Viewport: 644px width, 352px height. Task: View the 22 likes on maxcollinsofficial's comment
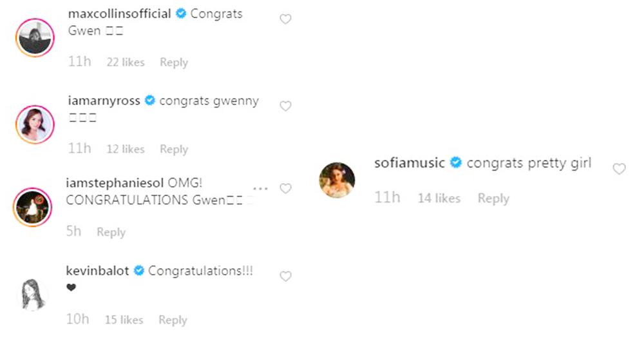pos(126,63)
